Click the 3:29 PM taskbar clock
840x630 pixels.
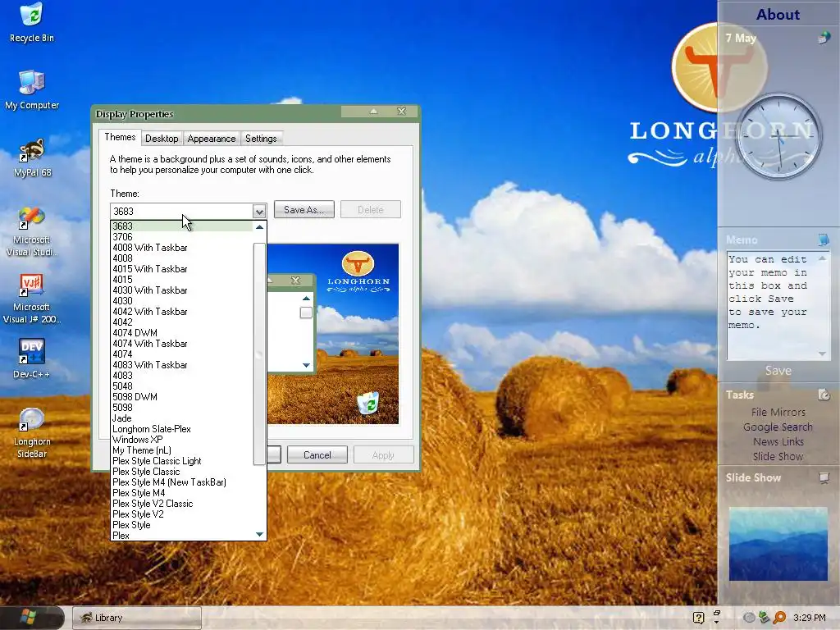[809, 618]
